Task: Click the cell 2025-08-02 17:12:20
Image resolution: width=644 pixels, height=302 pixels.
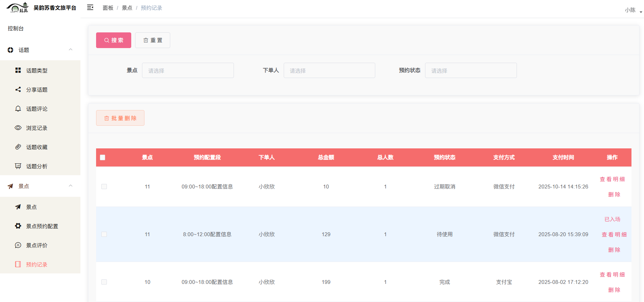Action: pos(563,282)
